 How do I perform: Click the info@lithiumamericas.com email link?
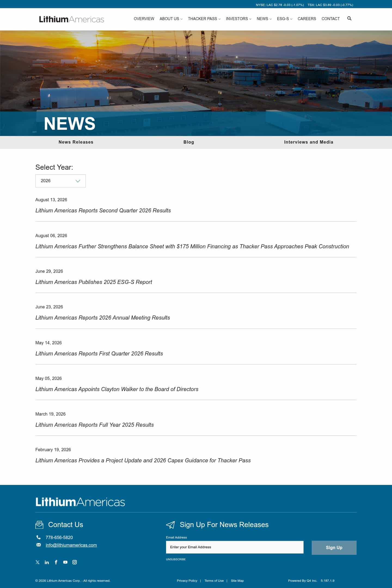71,545
